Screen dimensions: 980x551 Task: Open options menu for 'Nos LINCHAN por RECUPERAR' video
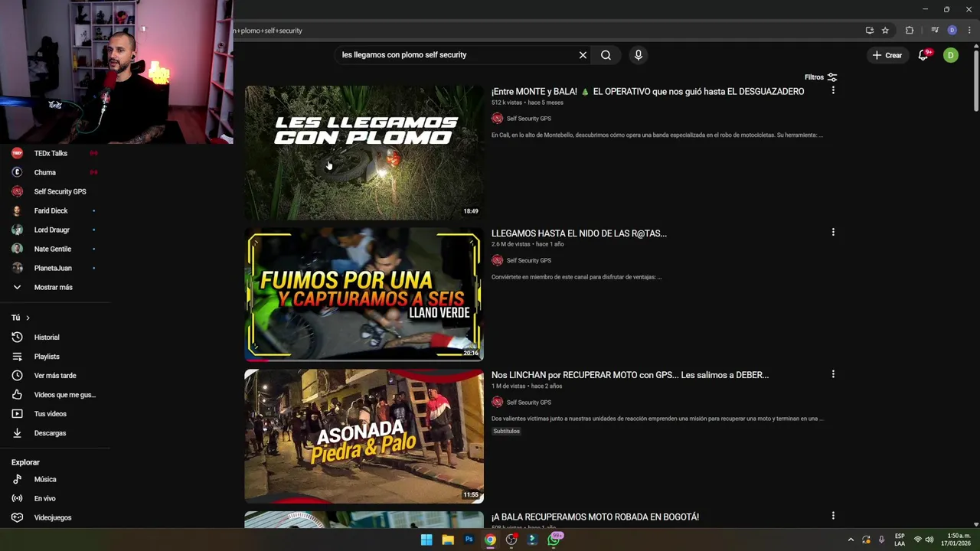833,374
